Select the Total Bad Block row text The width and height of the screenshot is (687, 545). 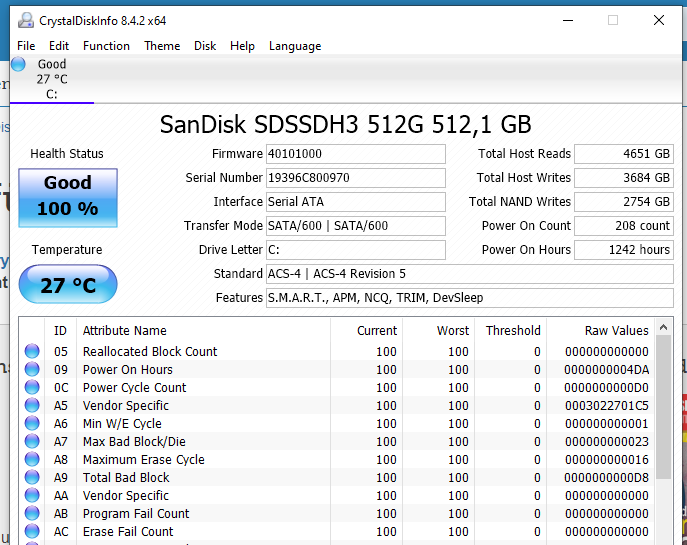point(126,477)
